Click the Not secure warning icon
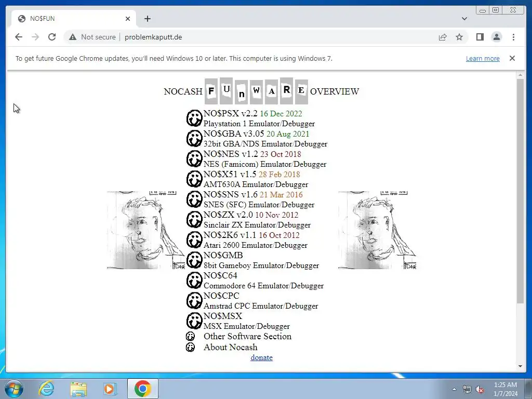532x399 pixels. point(73,37)
